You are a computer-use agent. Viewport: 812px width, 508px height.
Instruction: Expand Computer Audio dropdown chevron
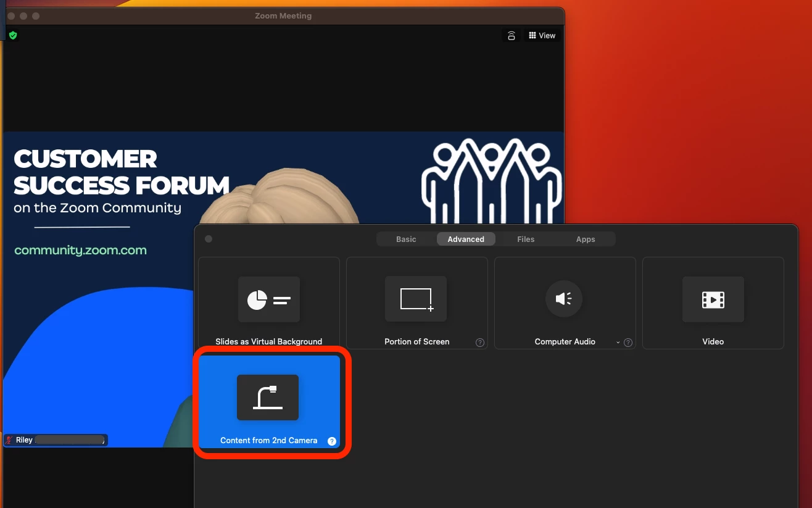coord(618,343)
